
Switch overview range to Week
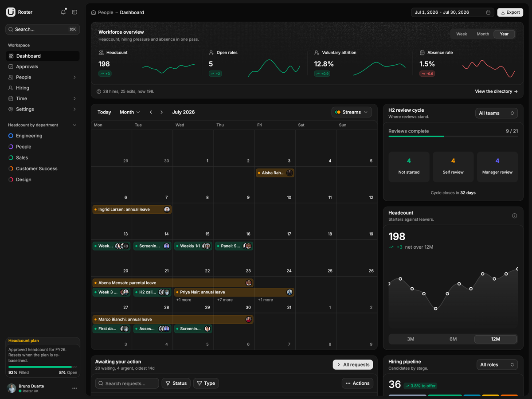click(462, 34)
